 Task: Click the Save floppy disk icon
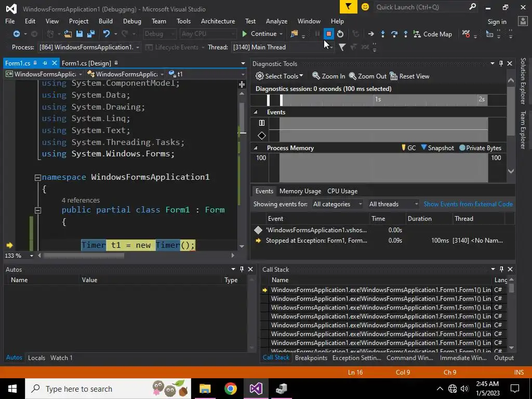point(79,34)
